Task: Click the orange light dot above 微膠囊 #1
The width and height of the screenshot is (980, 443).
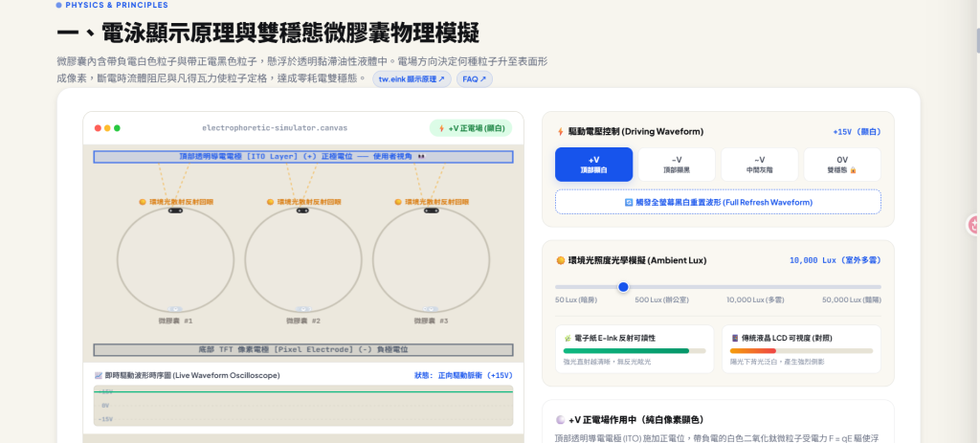Action: click(143, 203)
